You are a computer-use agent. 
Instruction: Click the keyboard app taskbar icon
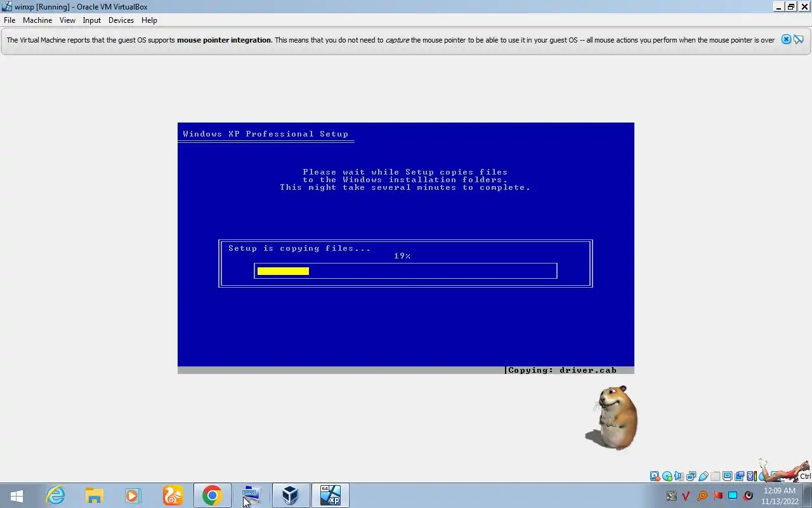tap(251, 495)
